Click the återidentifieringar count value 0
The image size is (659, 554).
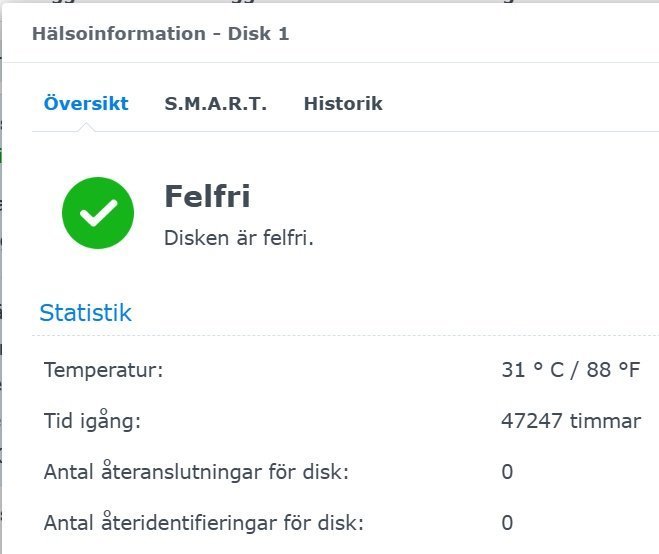[507, 522]
